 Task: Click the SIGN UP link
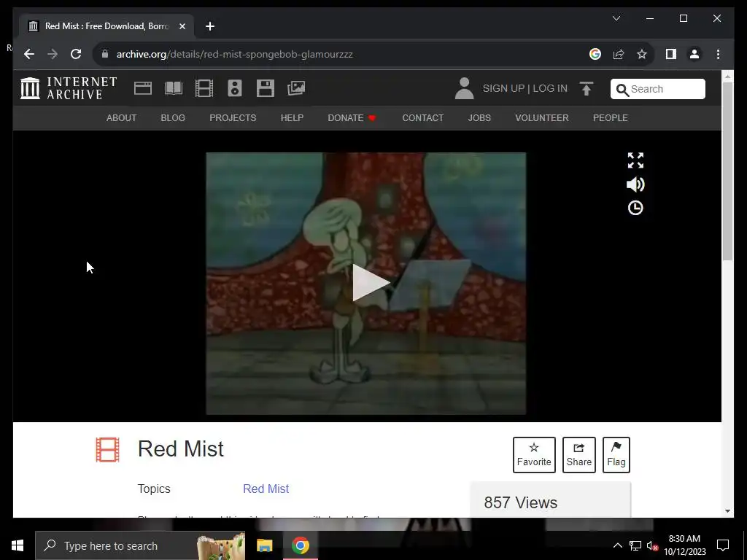tap(503, 88)
